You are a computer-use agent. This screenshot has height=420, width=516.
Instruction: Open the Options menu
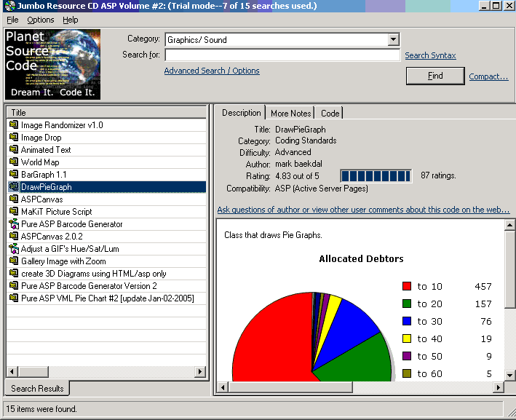coord(41,20)
